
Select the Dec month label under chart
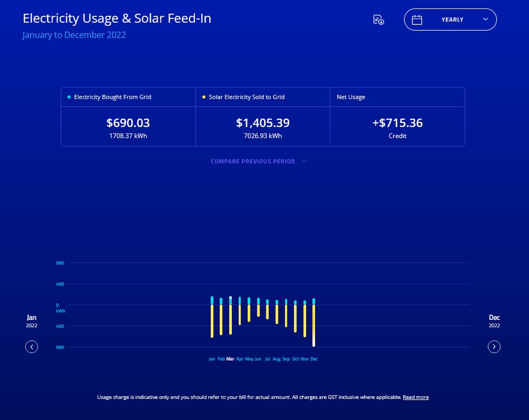(314, 359)
